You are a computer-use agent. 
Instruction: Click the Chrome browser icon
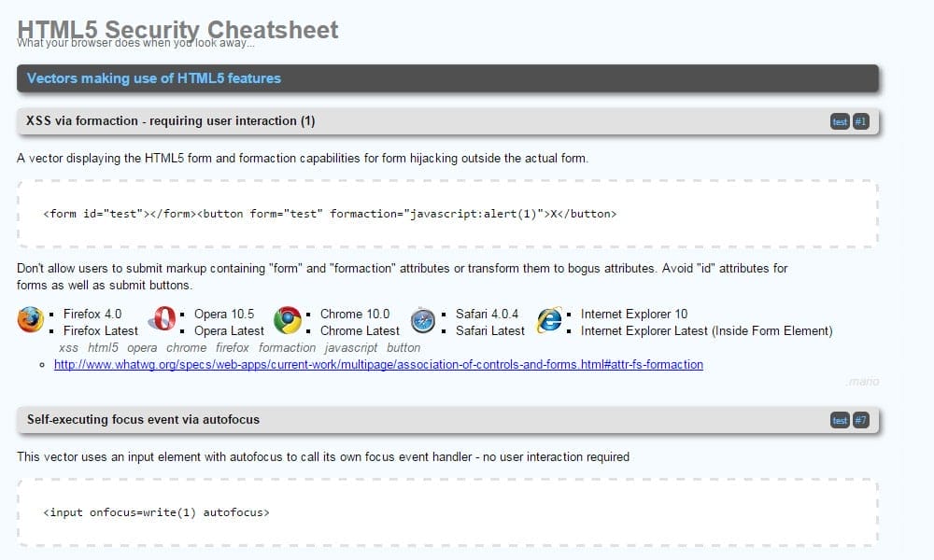click(289, 320)
